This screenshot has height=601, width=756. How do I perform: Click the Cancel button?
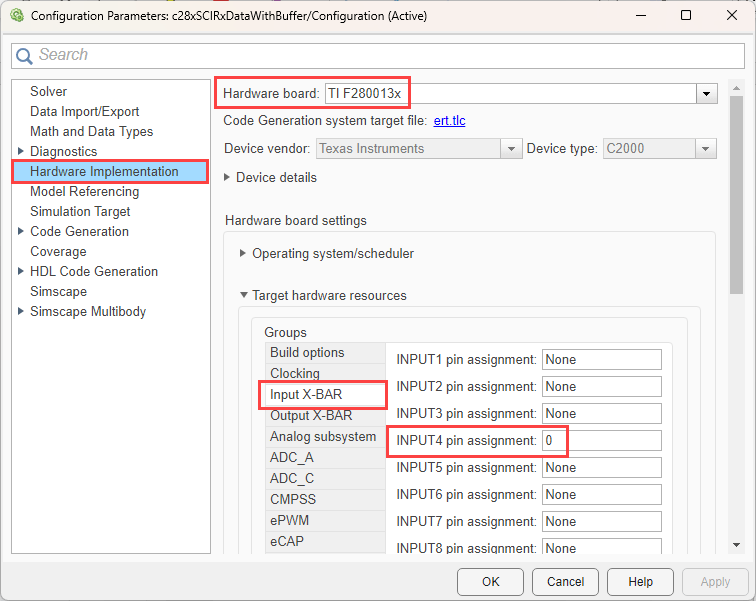pos(565,581)
